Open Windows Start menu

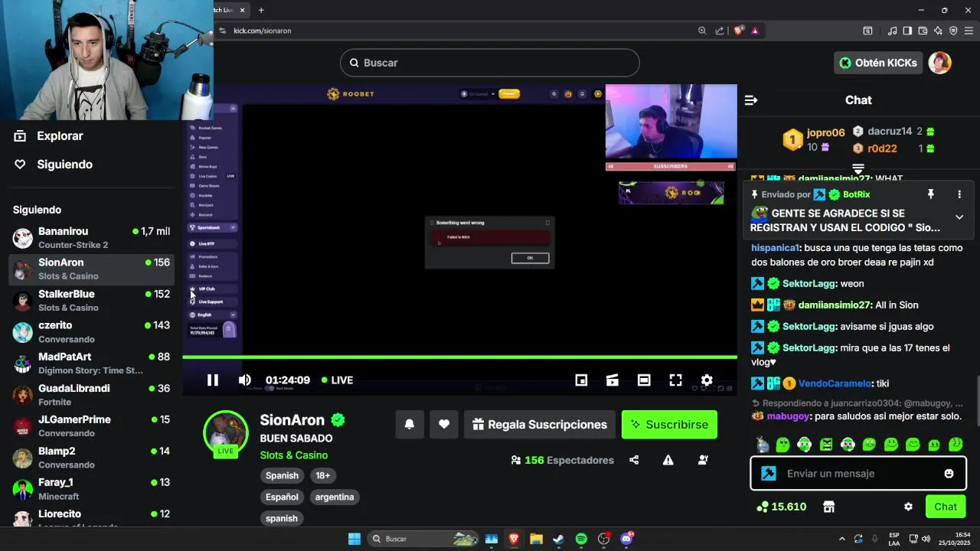354,539
